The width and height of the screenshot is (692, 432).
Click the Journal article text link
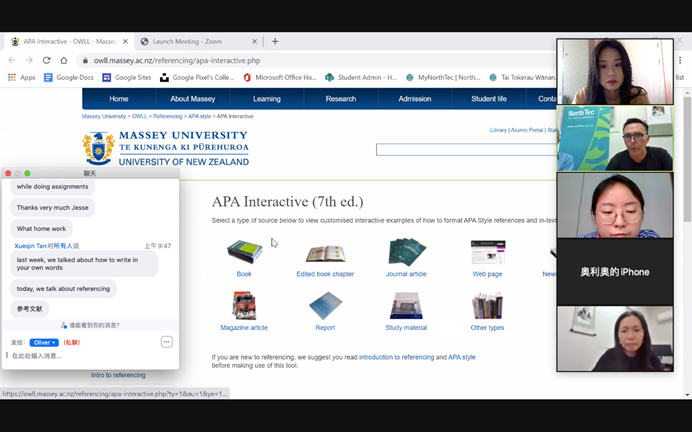(406, 274)
